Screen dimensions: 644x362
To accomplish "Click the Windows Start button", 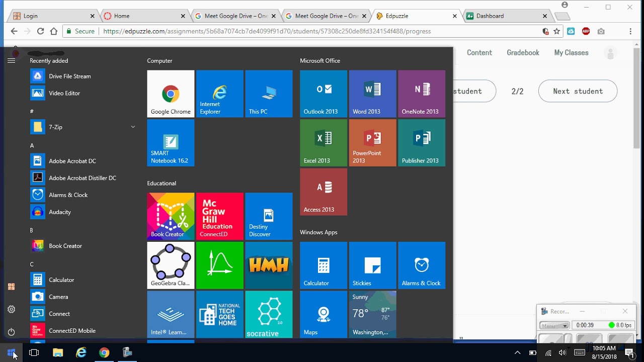I will tap(12, 352).
